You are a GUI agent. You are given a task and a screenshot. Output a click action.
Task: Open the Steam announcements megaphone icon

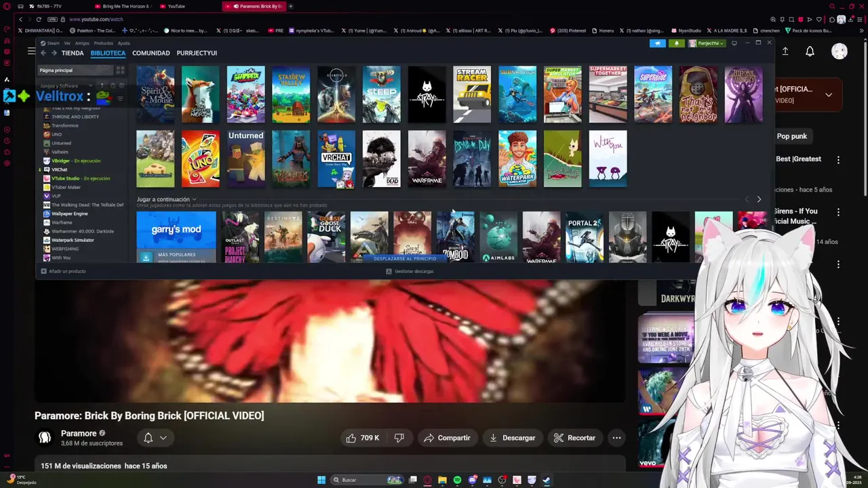coord(657,43)
